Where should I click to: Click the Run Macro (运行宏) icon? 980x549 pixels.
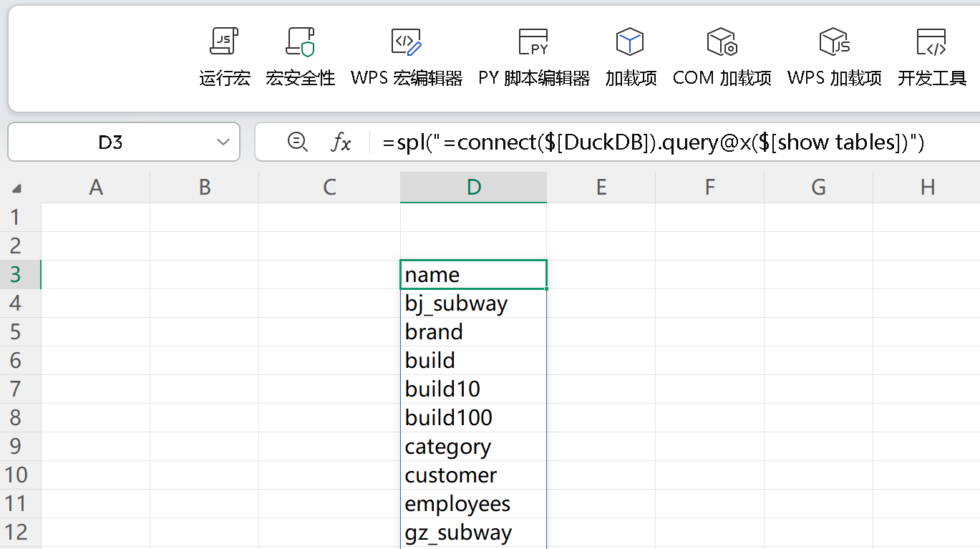coord(224,43)
